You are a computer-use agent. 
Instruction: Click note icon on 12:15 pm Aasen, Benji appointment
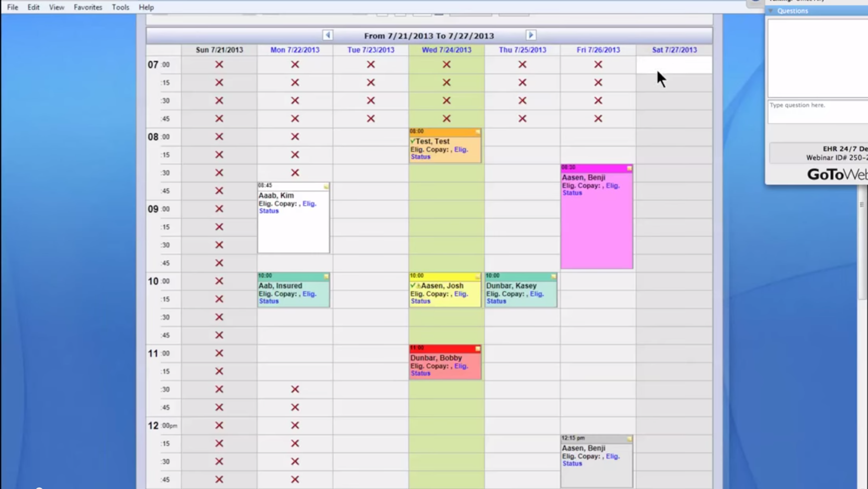[x=629, y=439]
